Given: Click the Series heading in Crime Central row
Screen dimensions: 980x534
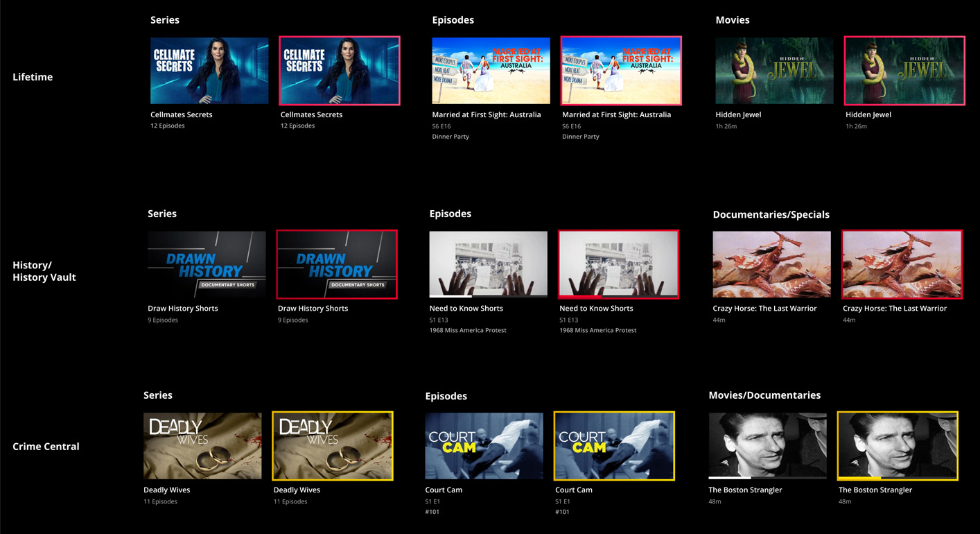Looking at the screenshot, I should click(158, 395).
